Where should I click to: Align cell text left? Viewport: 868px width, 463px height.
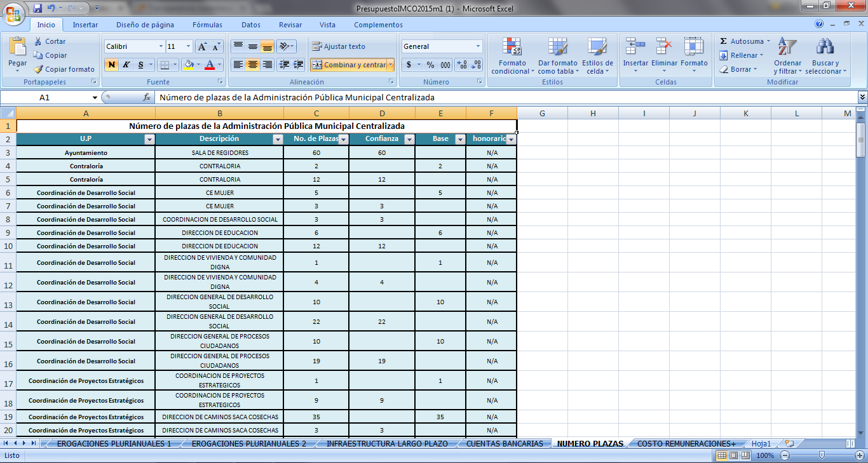tap(238, 65)
